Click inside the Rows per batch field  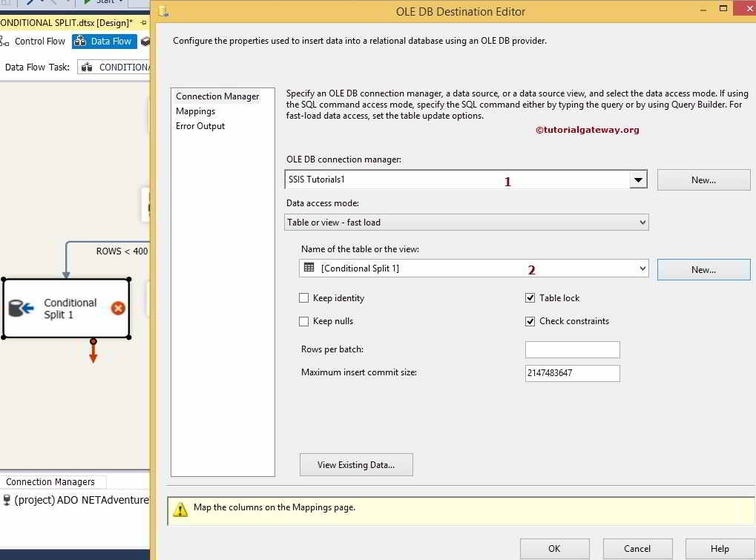(571, 349)
